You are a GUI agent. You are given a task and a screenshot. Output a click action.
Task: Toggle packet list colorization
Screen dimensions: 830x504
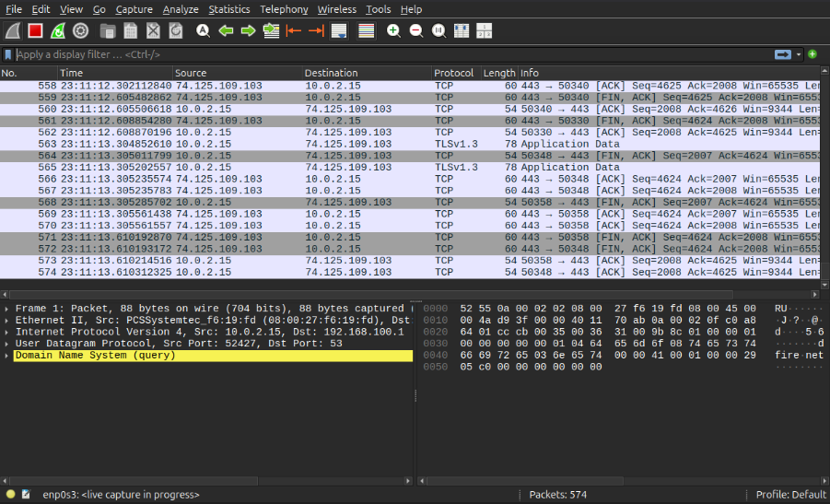tap(367, 31)
